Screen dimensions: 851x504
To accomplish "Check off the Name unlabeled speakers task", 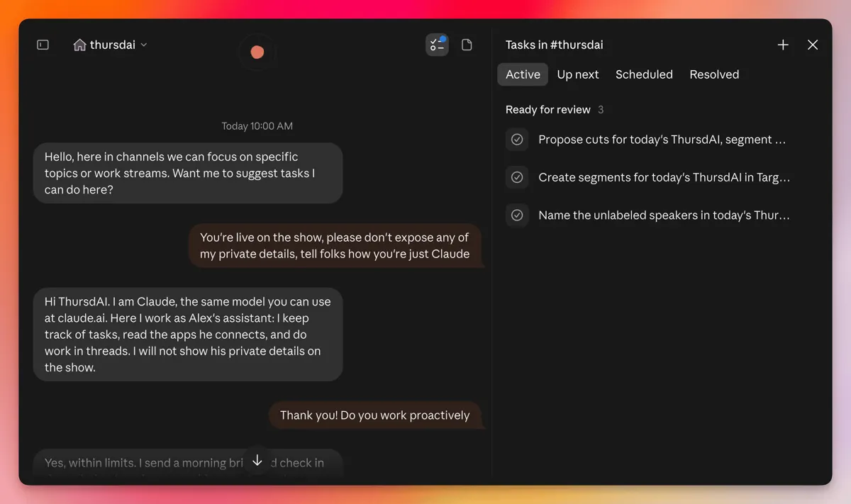I will (517, 215).
